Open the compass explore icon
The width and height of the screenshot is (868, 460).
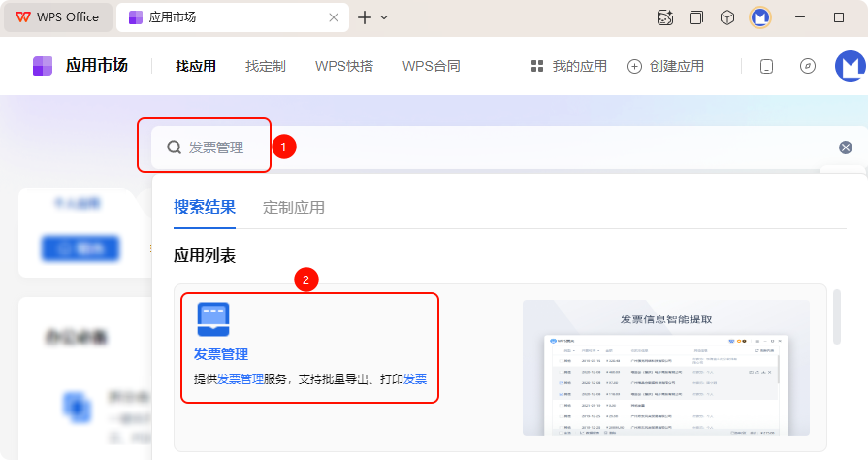(x=807, y=66)
